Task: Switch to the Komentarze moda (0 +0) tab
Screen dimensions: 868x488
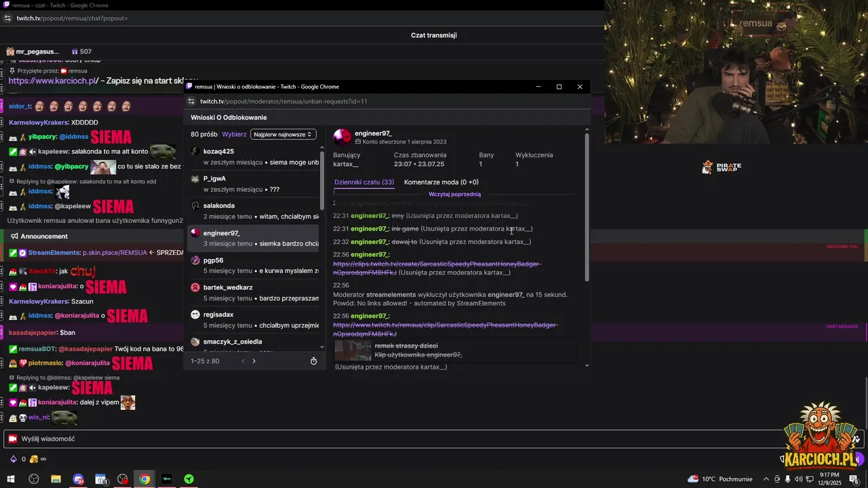Action: (x=441, y=182)
